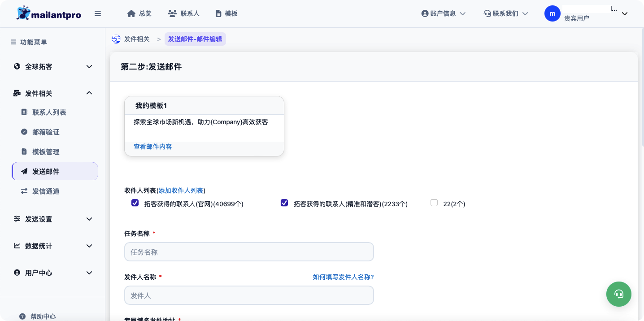Click the contacts people icon in top bar
644x321 pixels.
coord(172,13)
